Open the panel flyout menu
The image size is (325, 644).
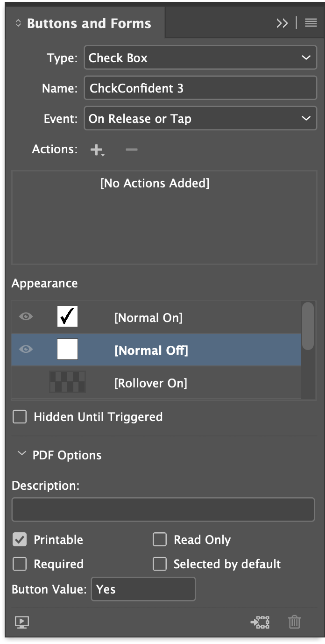(x=311, y=22)
